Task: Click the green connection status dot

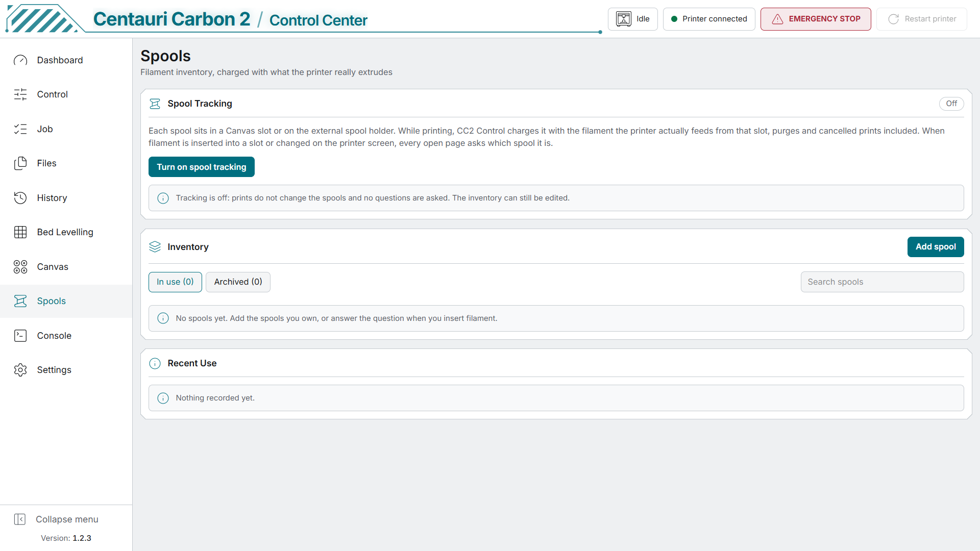Action: pos(674,19)
